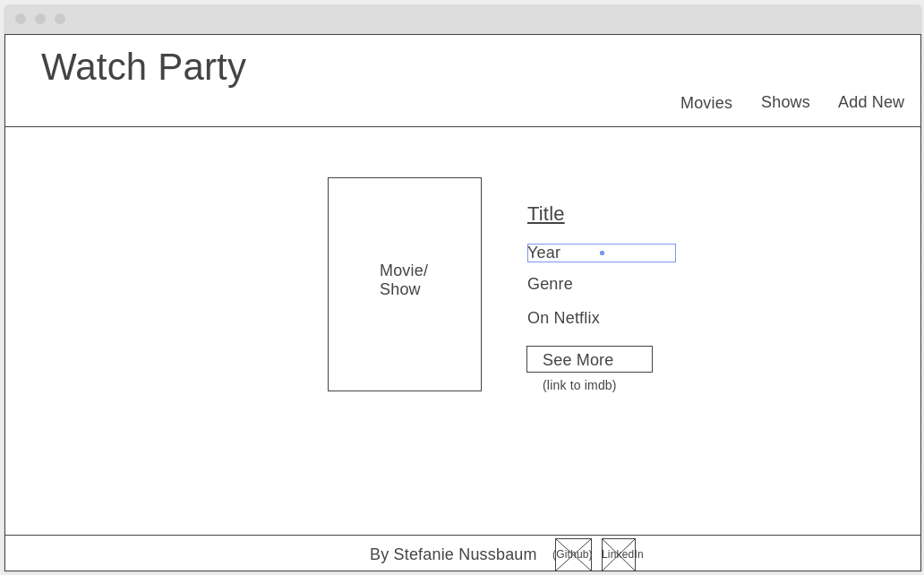Click the yellow browser window dot
Image resolution: width=924 pixels, height=575 pixels.
point(40,18)
